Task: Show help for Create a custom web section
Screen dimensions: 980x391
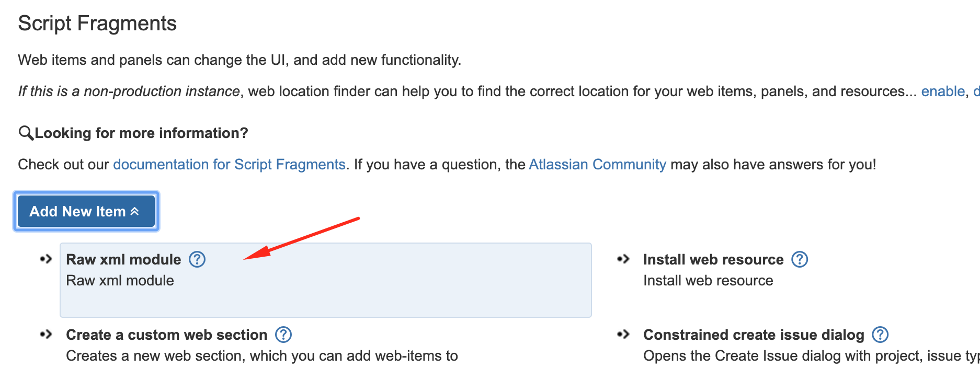Action: 283,335
